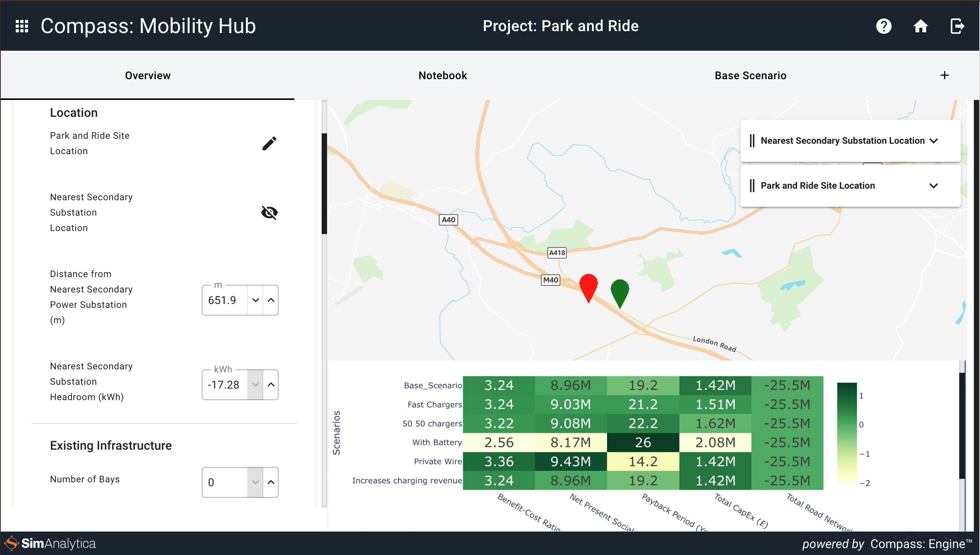980x555 pixels.
Task: Click the Private Wire payback cell
Action: (x=643, y=461)
